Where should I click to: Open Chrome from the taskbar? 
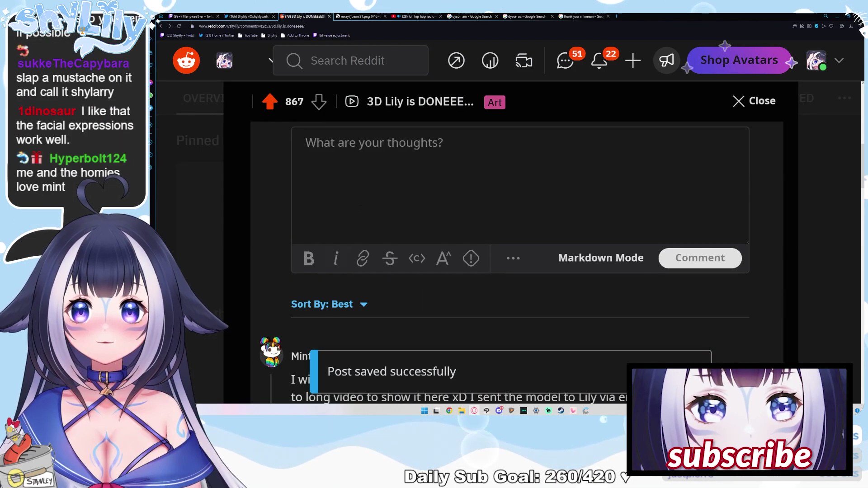(x=449, y=411)
